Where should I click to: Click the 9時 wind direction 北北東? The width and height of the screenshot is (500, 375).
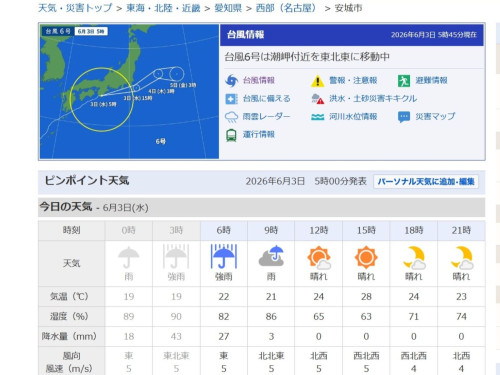[x=271, y=356]
